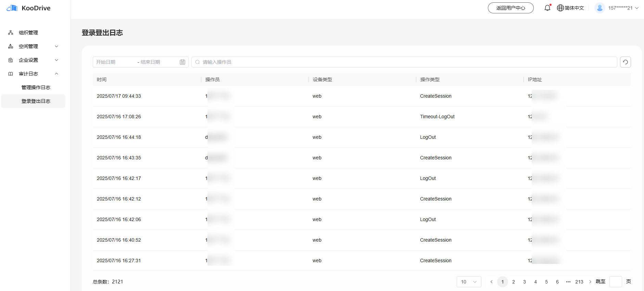Focus the 请输入操作员 search field
Screen dimensions: 644x291
pos(404,62)
